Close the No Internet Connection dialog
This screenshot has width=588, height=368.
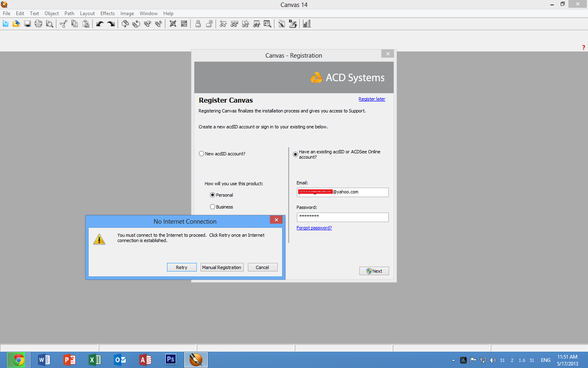[276, 220]
